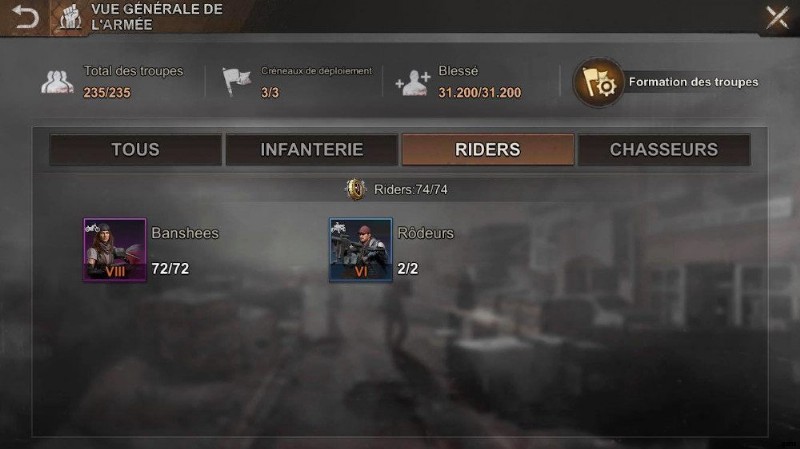Click the Total des troupes 235/235 count

(x=107, y=93)
